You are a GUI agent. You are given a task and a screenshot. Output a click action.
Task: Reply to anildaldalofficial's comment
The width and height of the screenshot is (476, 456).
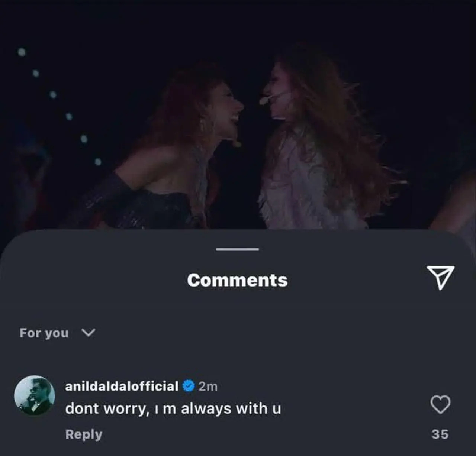[84, 434]
